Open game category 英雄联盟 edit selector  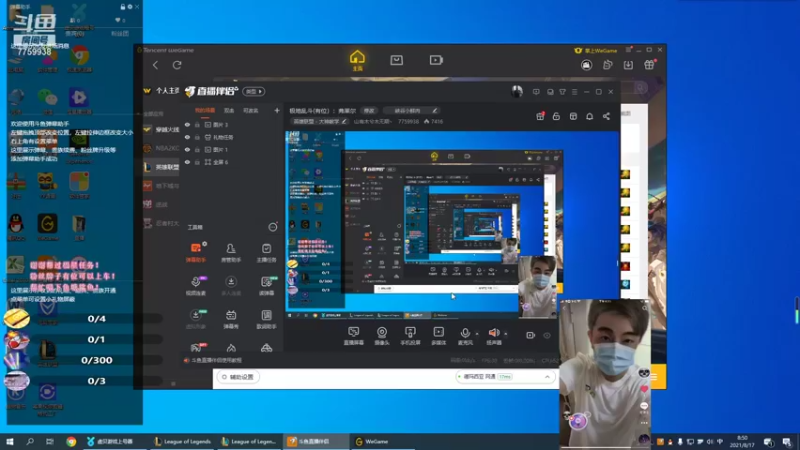tap(319, 121)
